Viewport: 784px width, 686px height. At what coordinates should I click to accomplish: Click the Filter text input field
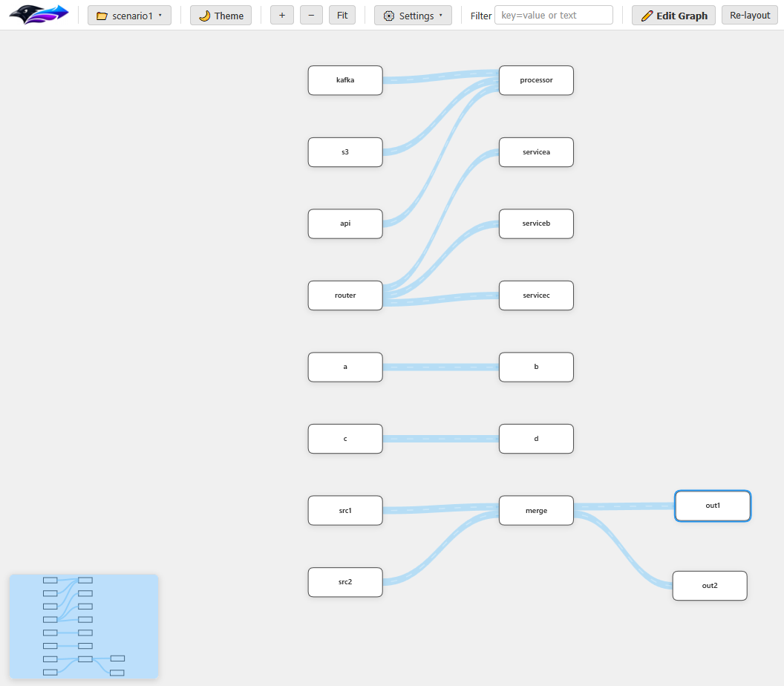553,15
